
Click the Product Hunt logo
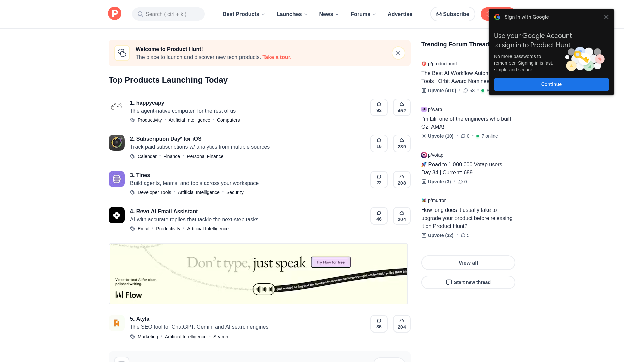click(x=114, y=14)
